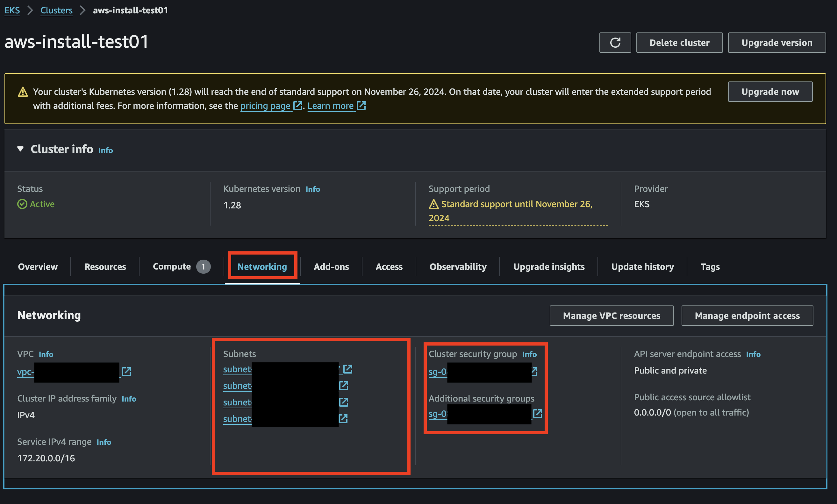Open the fourth subnet external link icon
Screen dimensions: 837x504
coord(343,418)
